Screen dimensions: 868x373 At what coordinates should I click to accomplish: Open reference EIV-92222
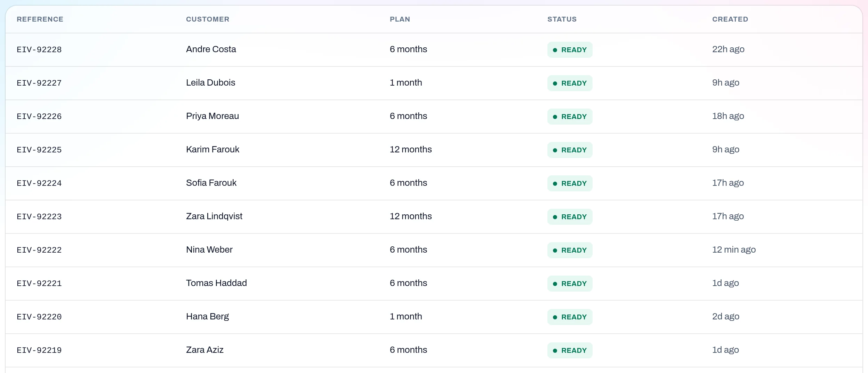[39, 250]
